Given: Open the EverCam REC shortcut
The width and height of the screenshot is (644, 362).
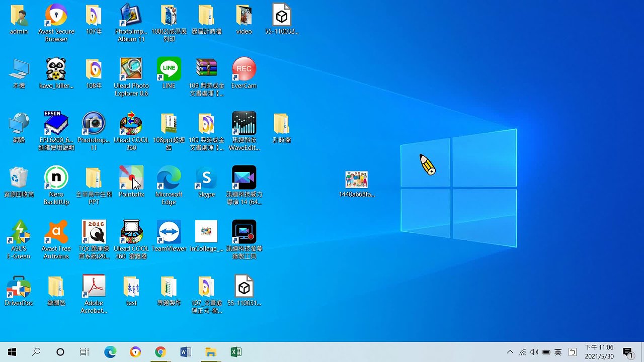Looking at the screenshot, I should [x=244, y=69].
